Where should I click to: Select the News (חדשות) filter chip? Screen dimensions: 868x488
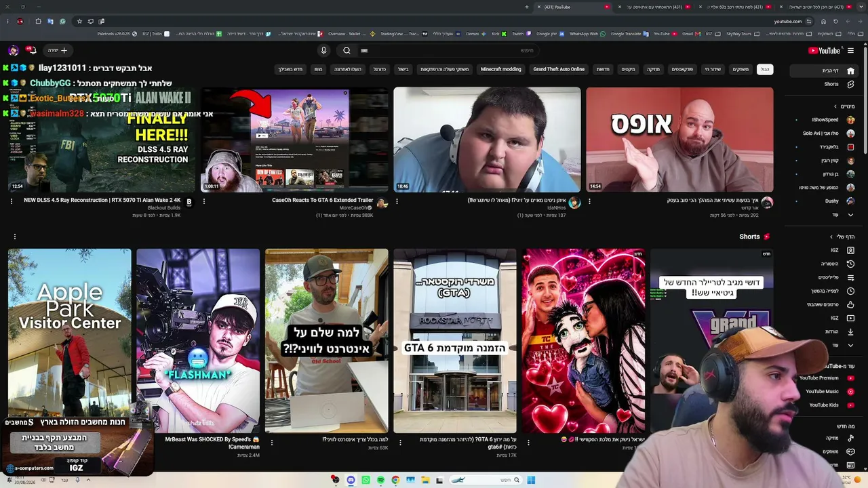tap(603, 69)
